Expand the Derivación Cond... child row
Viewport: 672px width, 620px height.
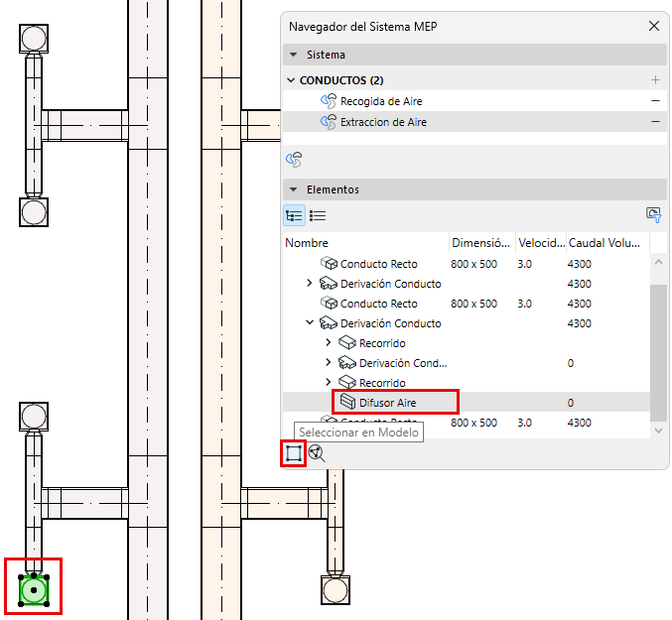329,362
